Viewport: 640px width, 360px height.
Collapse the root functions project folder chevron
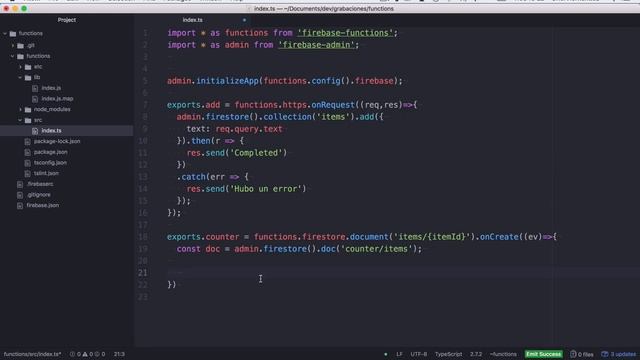click(x=5, y=33)
